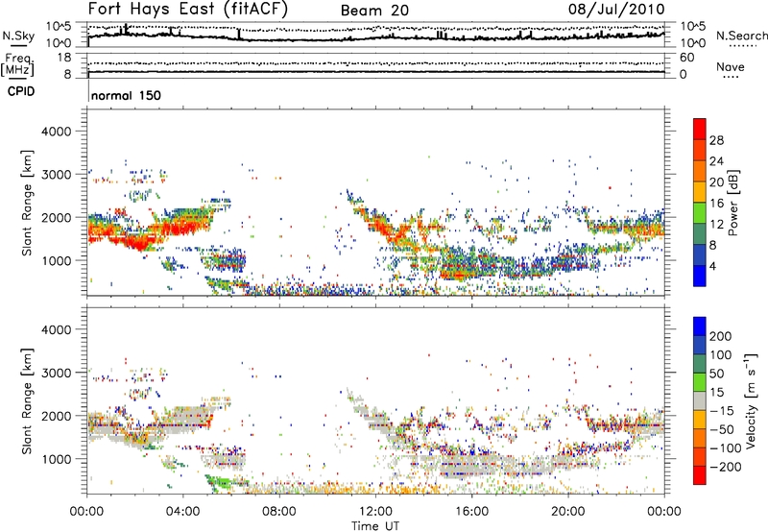This screenshot has height=532, width=768.
Task: Click the 'Freq. [MHz]' label
Action: pos(18,64)
